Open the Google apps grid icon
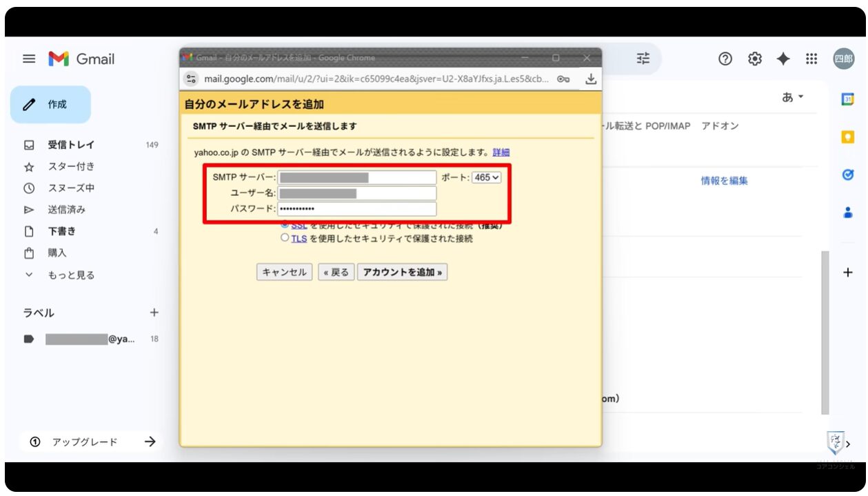The height and width of the screenshot is (496, 868). [811, 59]
